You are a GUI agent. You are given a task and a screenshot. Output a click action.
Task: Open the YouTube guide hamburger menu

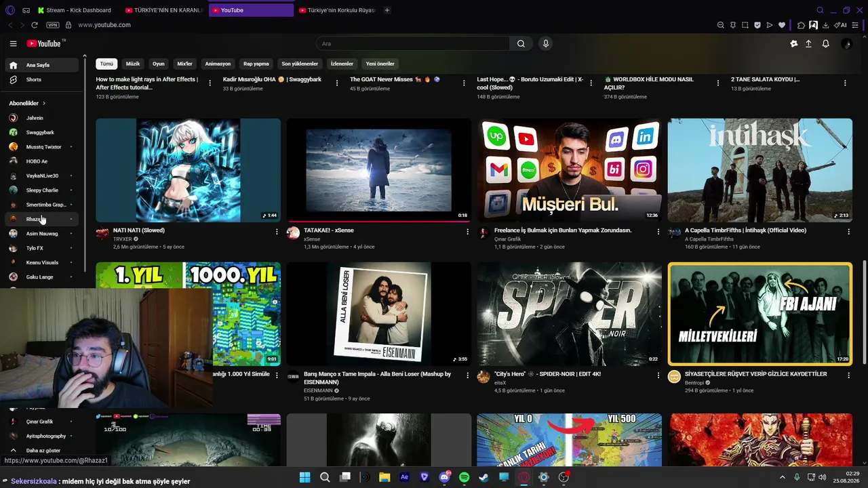point(13,43)
